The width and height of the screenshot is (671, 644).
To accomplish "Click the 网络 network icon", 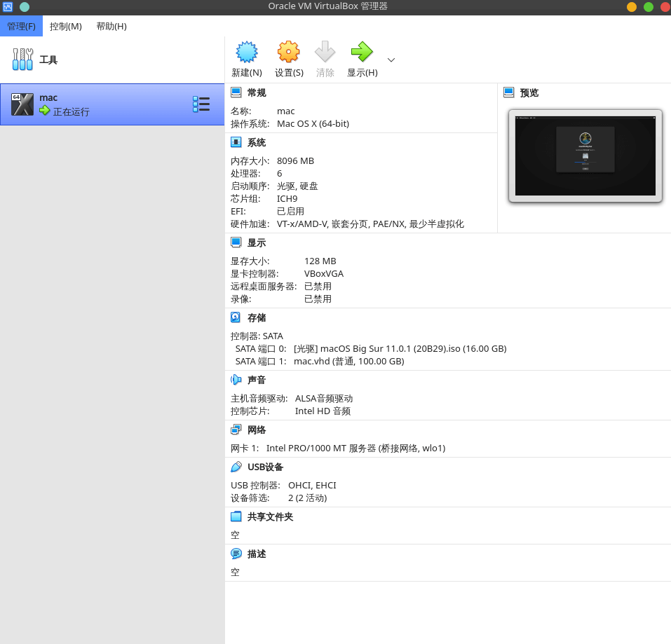I will click(236, 430).
